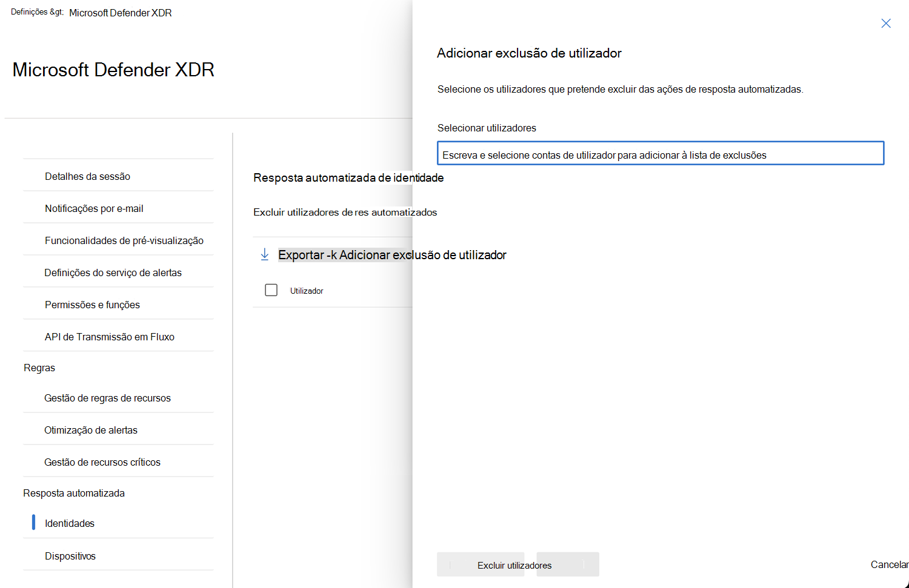Focus the Selecionar utilizadores input field

point(661,153)
